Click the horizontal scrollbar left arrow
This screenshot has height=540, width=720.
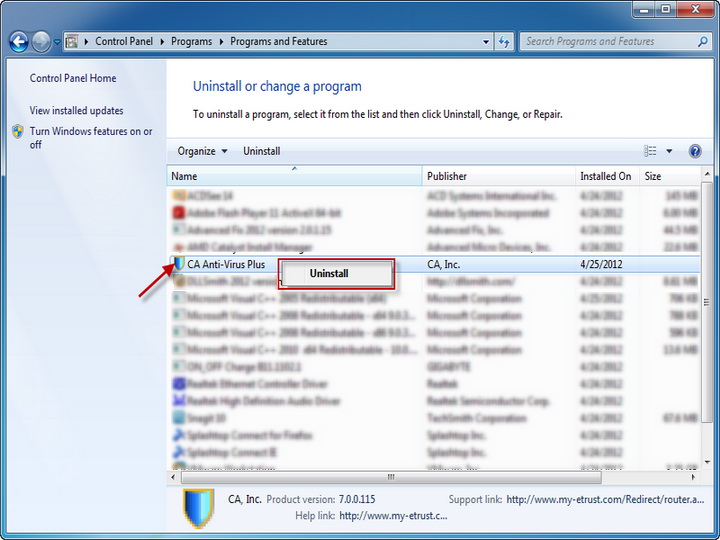[x=173, y=477]
